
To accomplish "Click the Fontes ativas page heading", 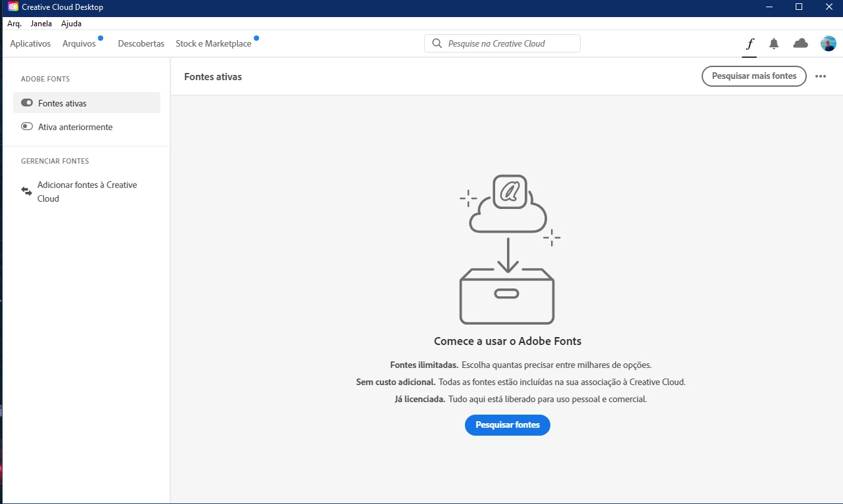I will click(x=213, y=77).
